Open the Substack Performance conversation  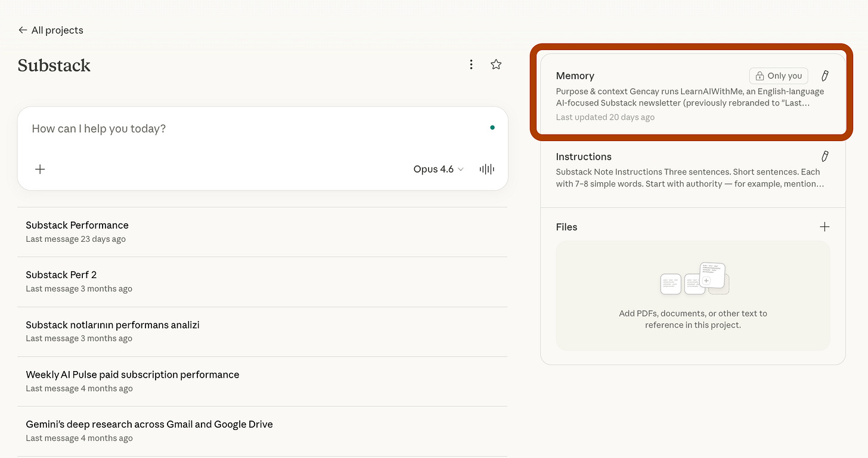[262, 232]
